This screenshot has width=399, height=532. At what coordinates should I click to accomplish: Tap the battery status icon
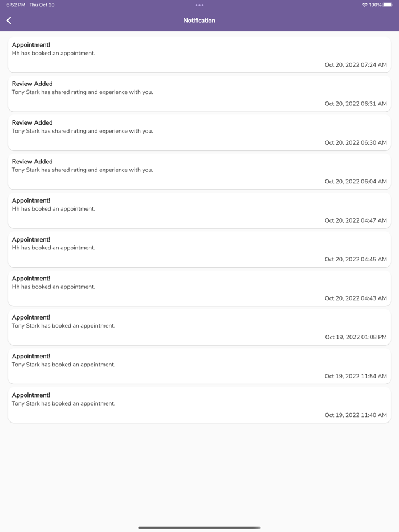click(x=388, y=5)
